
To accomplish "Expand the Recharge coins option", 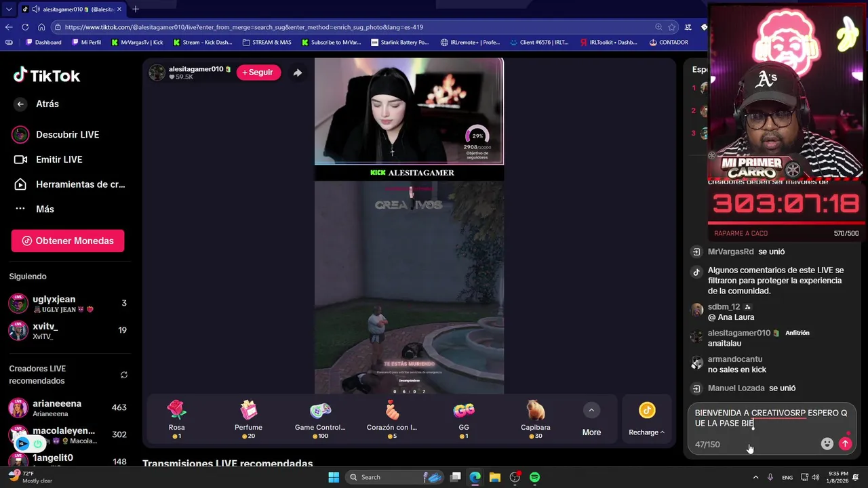I will (x=646, y=419).
